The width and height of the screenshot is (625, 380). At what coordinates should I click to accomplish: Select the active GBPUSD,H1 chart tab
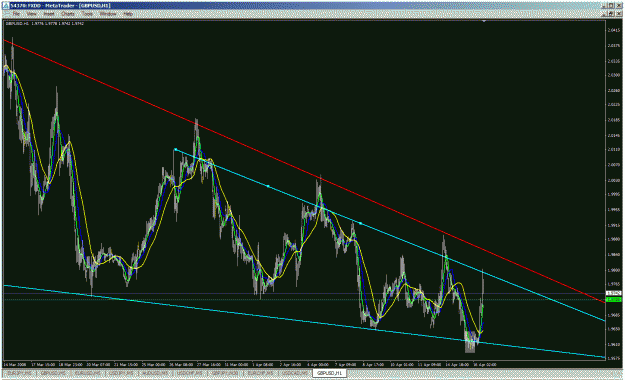pos(329,373)
